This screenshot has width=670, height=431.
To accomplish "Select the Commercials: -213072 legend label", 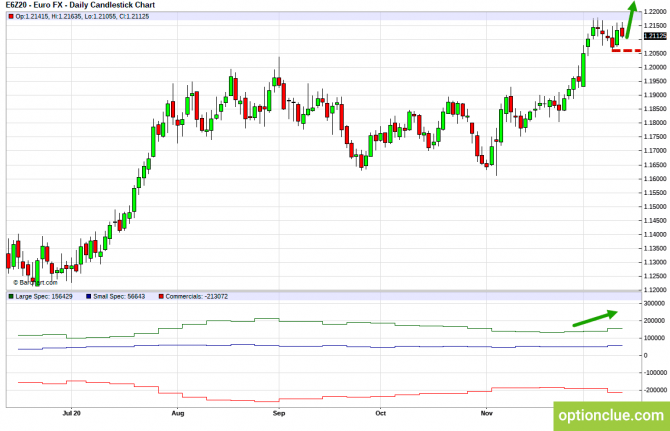I will point(197,297).
